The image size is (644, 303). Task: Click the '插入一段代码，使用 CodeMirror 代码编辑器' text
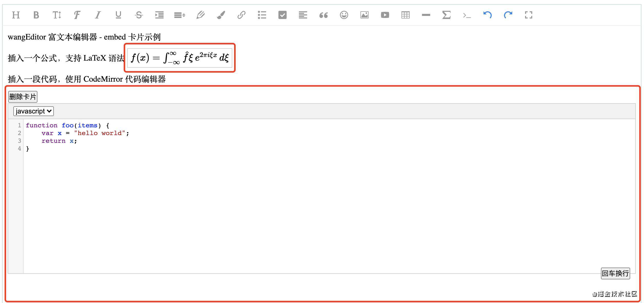click(87, 79)
